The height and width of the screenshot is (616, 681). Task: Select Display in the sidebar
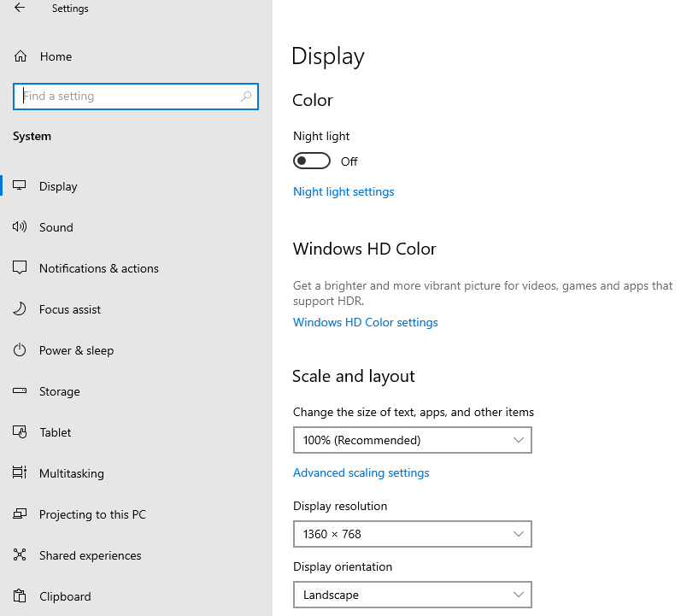pos(58,186)
